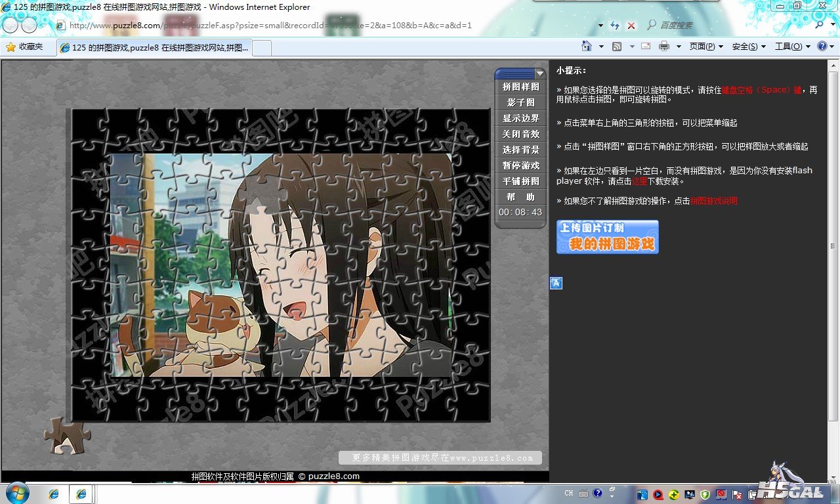
Task: Expand the address bar history dropdown
Action: tap(600, 26)
